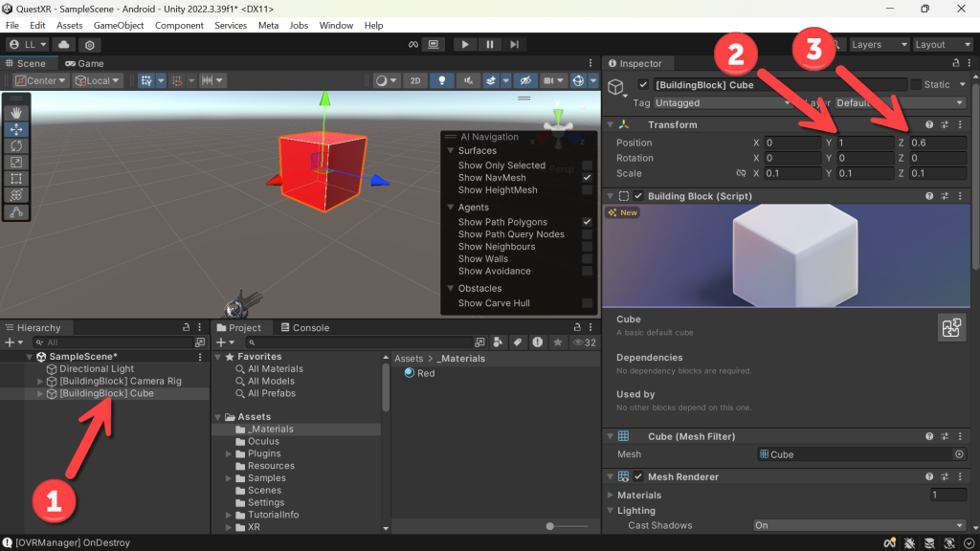Viewport: 980px width, 551px height.
Task: Open the Meta menu
Action: pos(268,25)
